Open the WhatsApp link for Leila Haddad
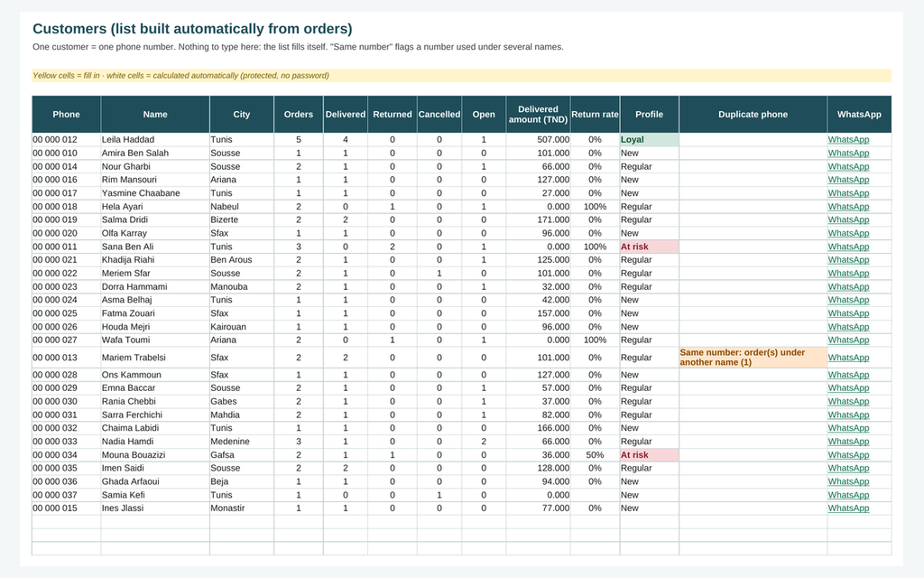The height and width of the screenshot is (578, 924). click(848, 140)
